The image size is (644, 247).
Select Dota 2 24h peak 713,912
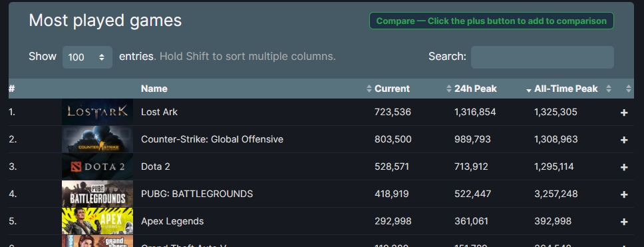pos(471,166)
